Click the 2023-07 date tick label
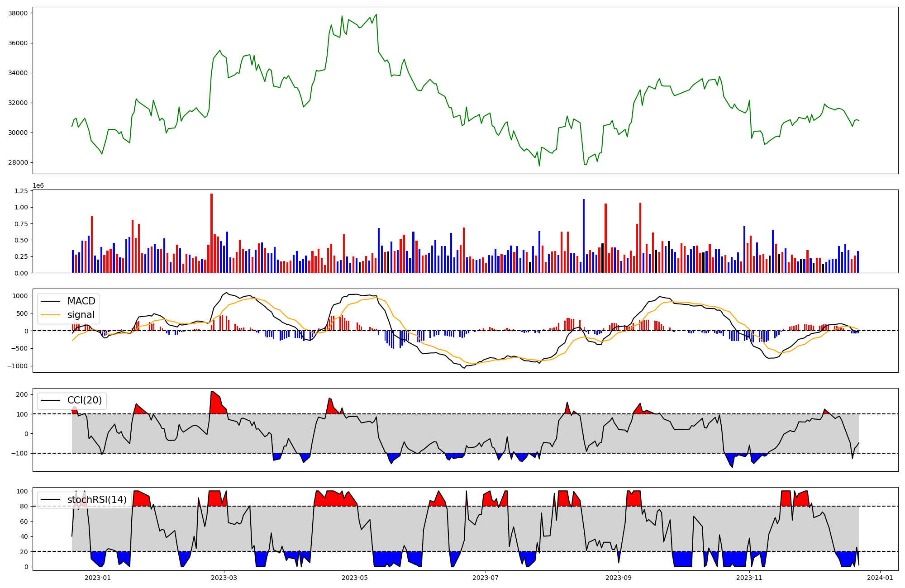The width and height of the screenshot is (905, 588). tap(486, 578)
